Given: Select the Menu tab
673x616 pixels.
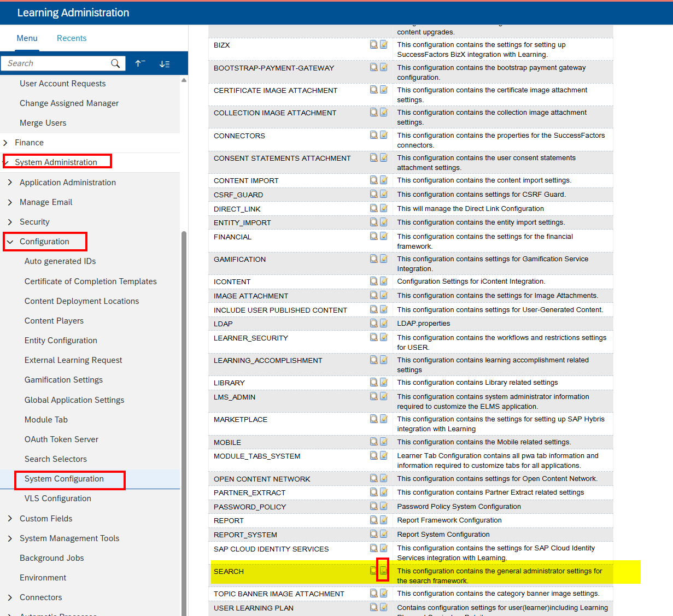Looking at the screenshot, I should (x=27, y=38).
